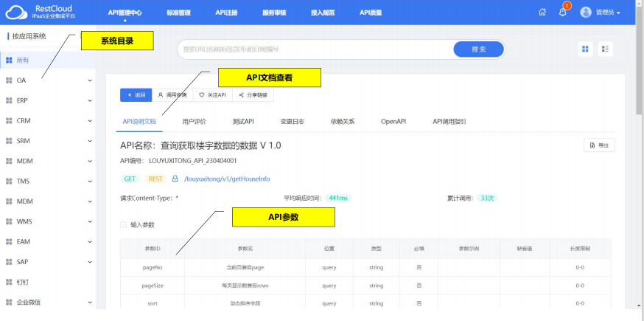Screen dimensions: 644x321
Task: Expand the ERP tree item
Action: (x=90, y=100)
